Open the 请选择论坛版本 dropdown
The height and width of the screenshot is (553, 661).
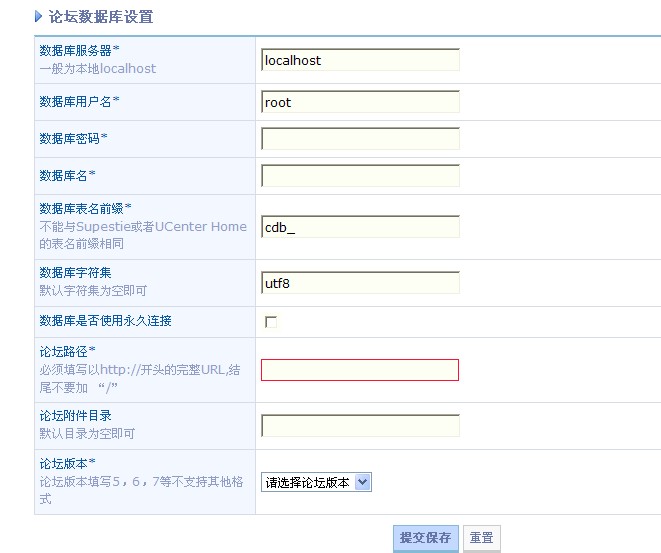click(316, 482)
